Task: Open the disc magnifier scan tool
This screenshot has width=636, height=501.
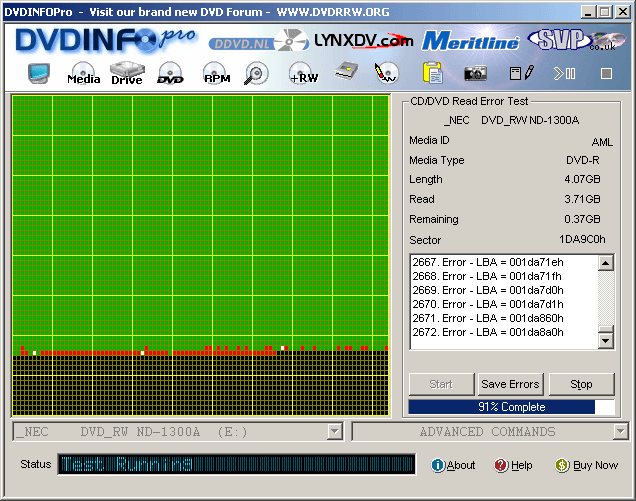Action: click(256, 73)
